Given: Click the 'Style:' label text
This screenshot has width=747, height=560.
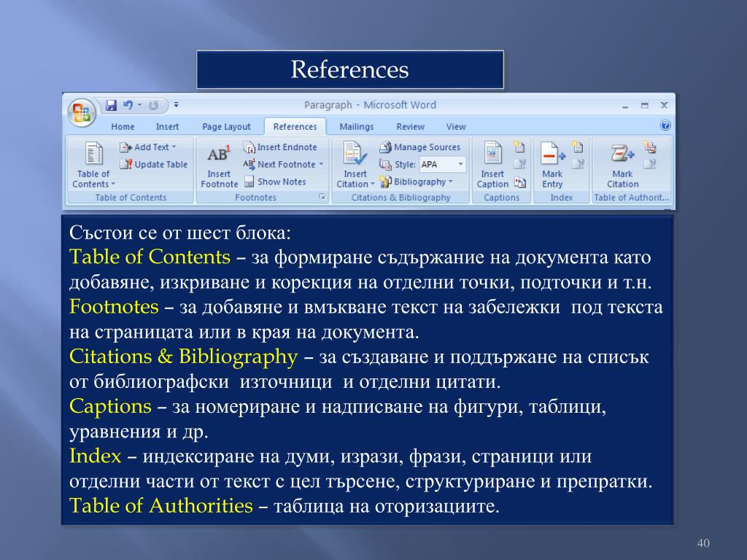Looking at the screenshot, I should (405, 164).
